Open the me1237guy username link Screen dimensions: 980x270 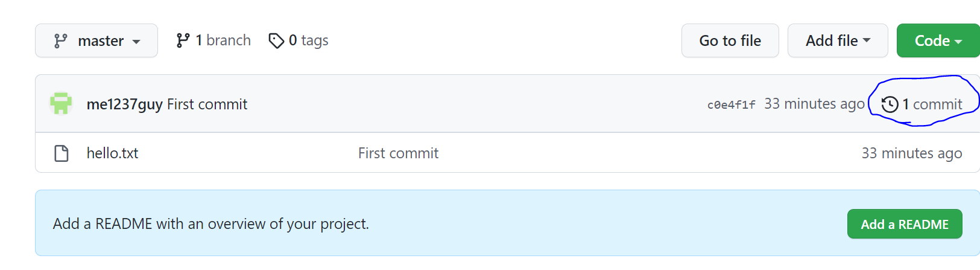[125, 104]
